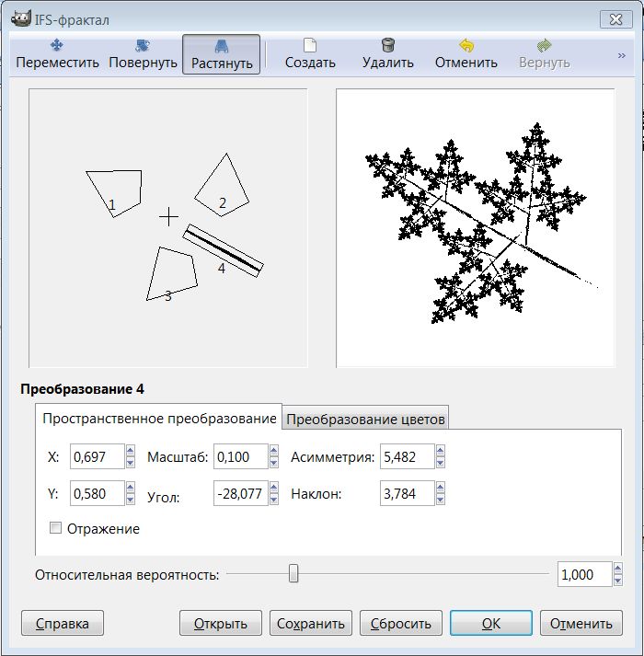Close the IFS-фрактал dialog

(616, 19)
